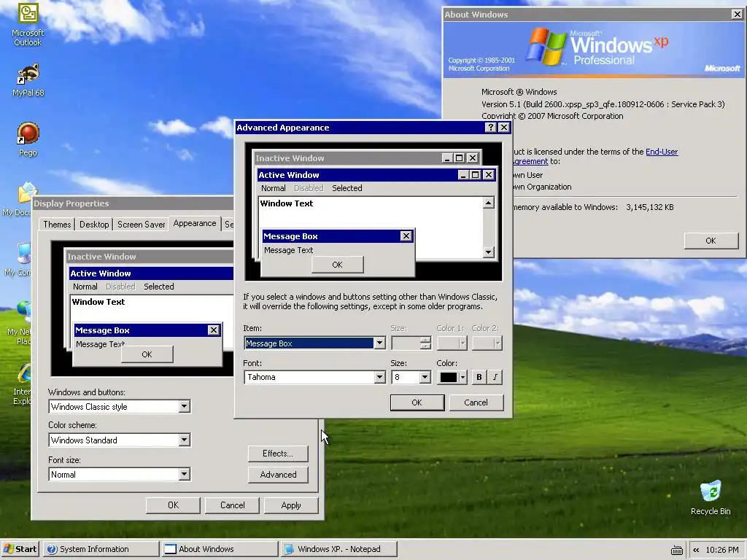Image resolution: width=747 pixels, height=560 pixels.
Task: Click the Version 5.1 build text
Action: click(603, 104)
